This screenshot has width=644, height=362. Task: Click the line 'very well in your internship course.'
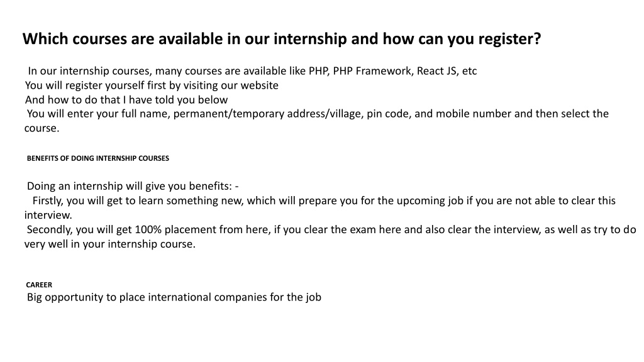tap(109, 244)
